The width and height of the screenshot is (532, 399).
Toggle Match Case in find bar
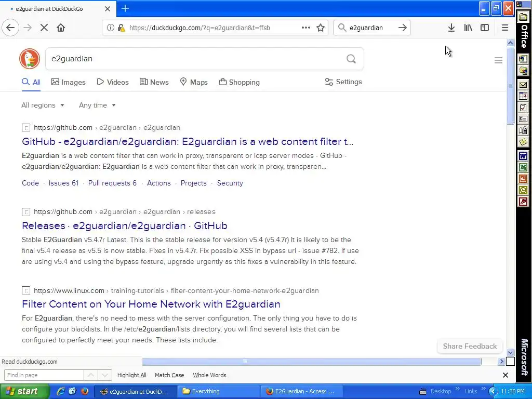point(169,375)
